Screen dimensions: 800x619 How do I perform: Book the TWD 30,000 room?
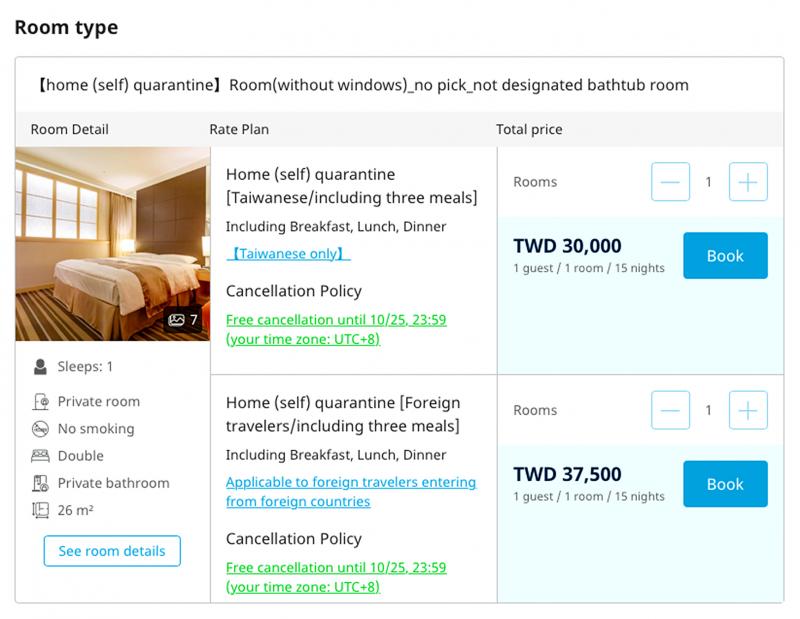725,256
